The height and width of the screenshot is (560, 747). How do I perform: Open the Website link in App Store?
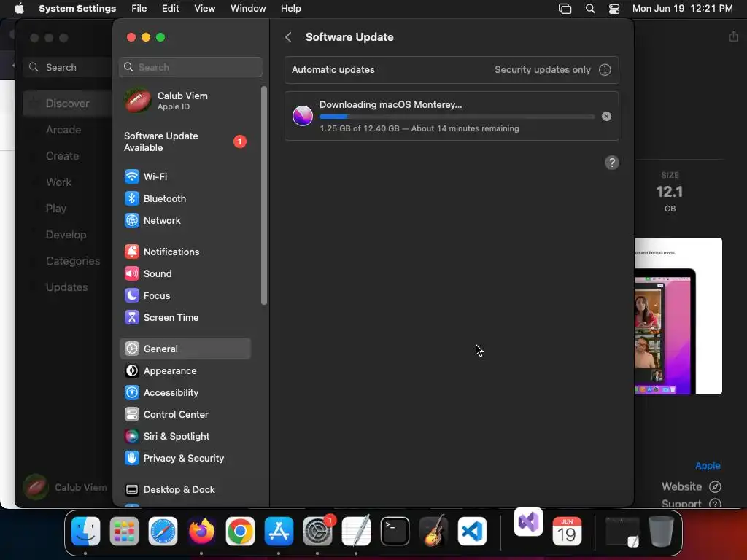click(692, 486)
